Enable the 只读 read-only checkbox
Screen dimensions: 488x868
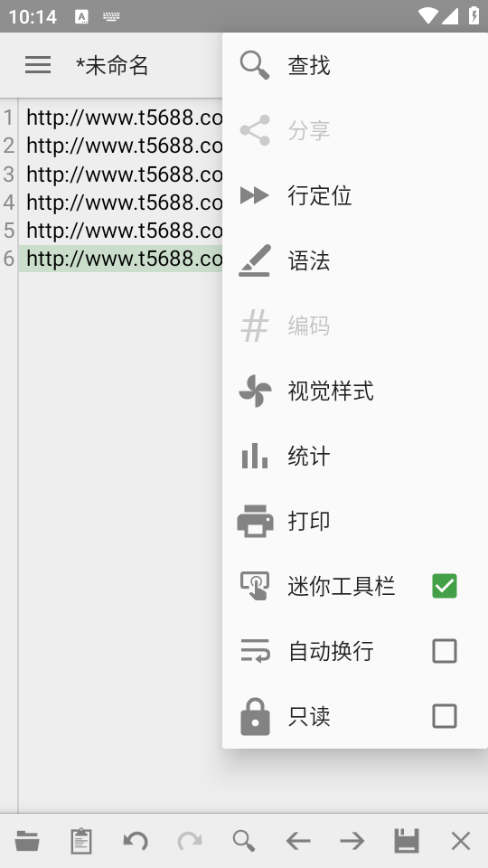445,716
